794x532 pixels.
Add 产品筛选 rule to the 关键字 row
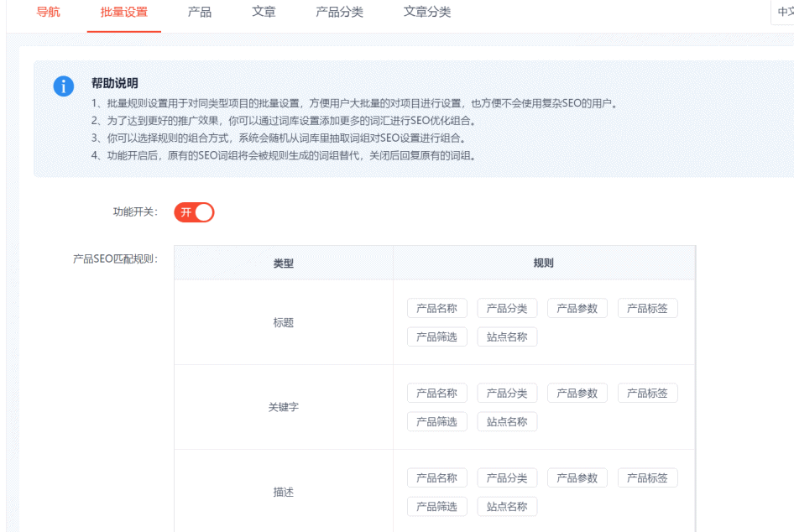click(436, 421)
